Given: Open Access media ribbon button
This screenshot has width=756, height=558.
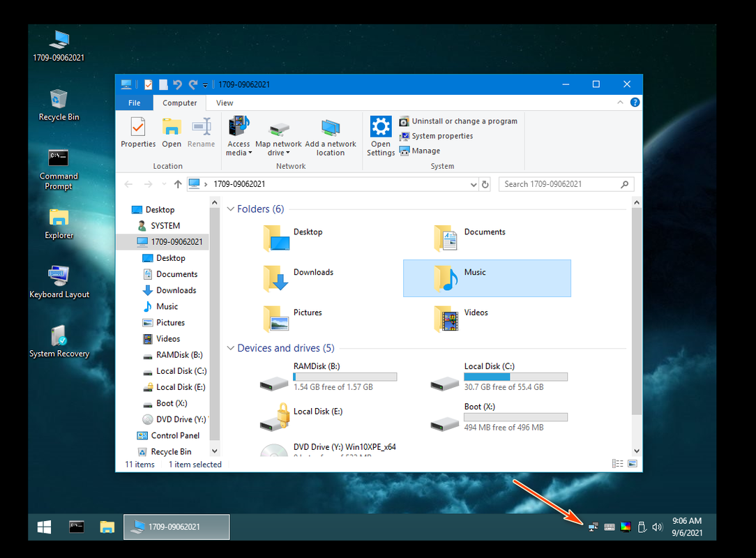Looking at the screenshot, I should (x=239, y=135).
